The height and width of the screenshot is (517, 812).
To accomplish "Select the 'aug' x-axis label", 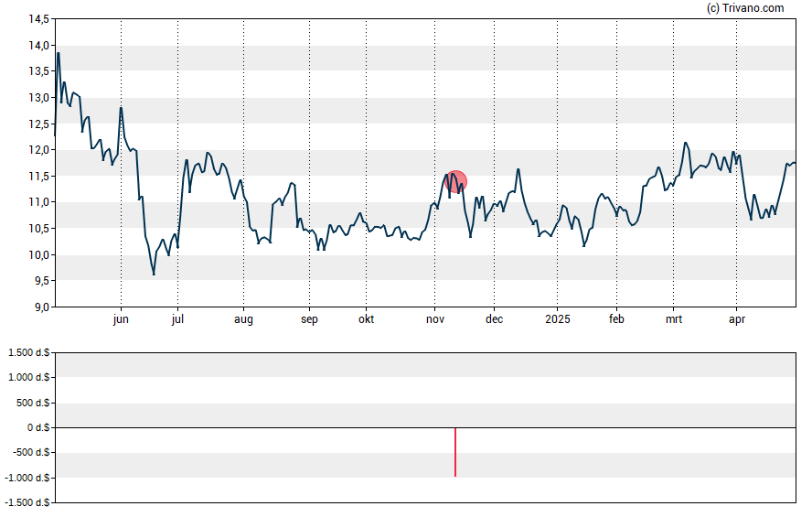I will coord(243,319).
